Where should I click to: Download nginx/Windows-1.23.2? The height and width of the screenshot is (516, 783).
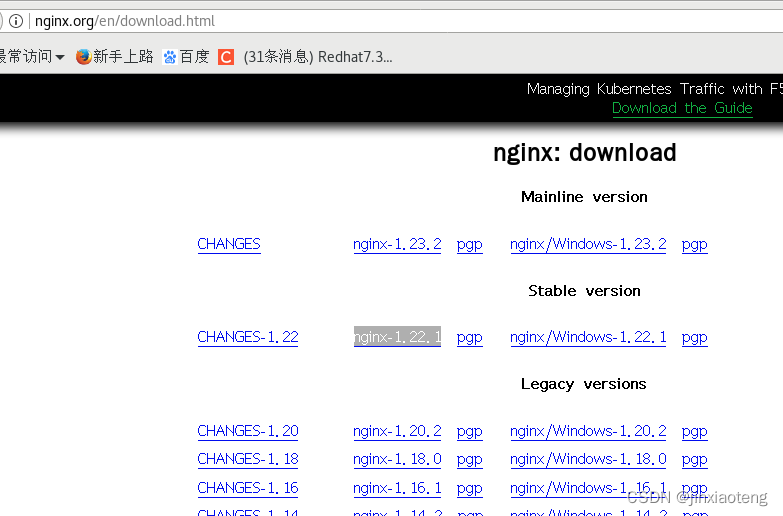click(x=588, y=244)
